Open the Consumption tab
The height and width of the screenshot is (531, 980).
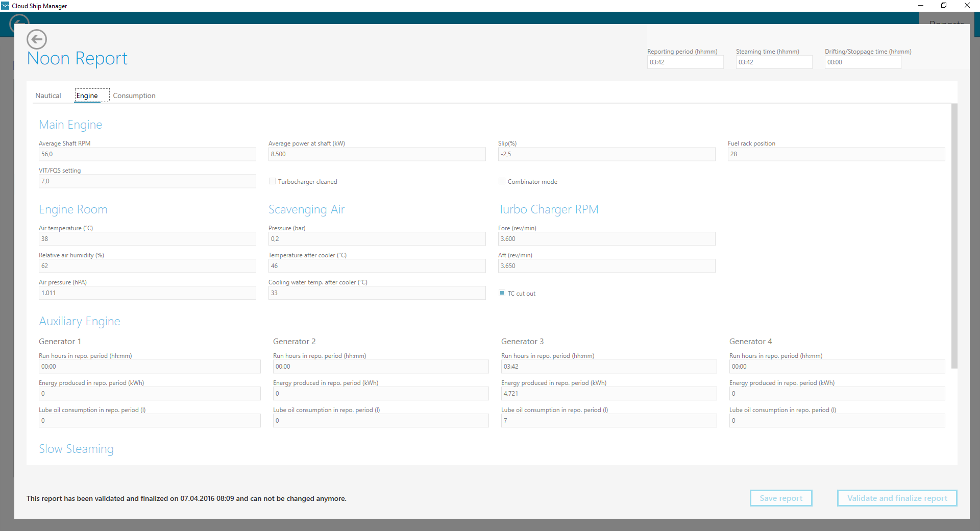coord(134,95)
